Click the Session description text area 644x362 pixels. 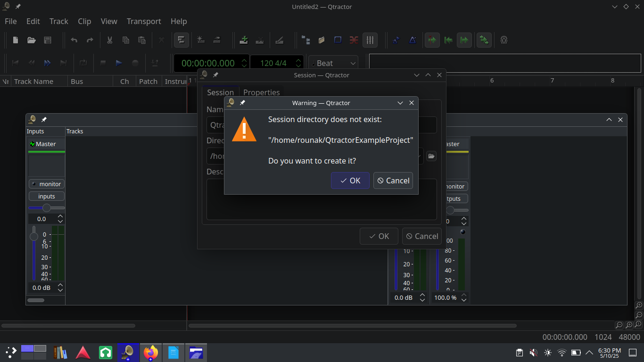322,199
